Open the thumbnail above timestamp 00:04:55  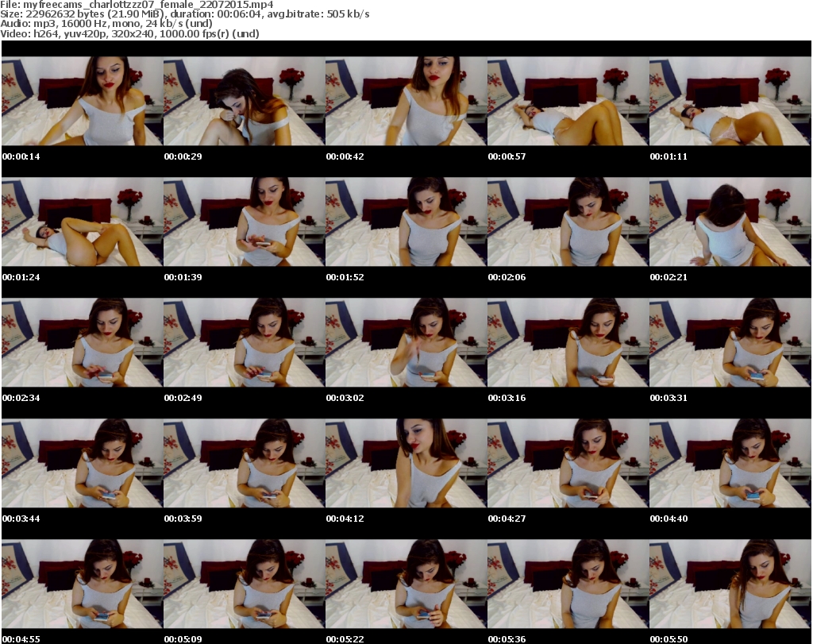tap(82, 584)
